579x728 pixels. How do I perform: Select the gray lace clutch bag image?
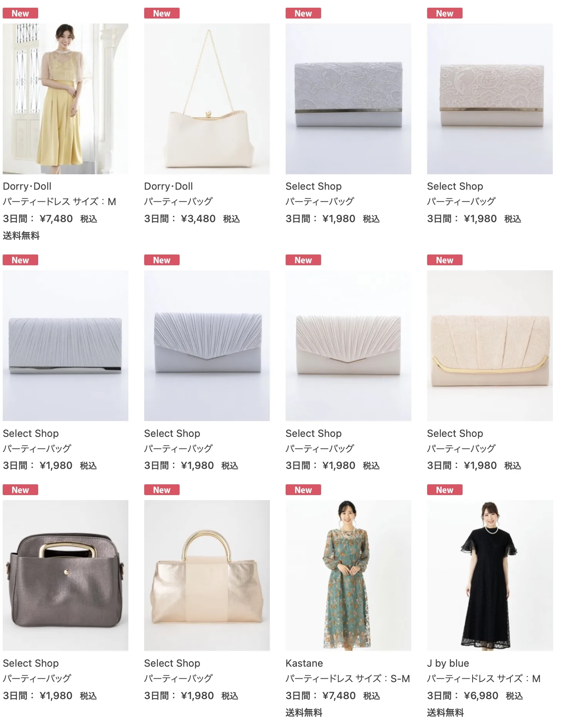coord(348,99)
